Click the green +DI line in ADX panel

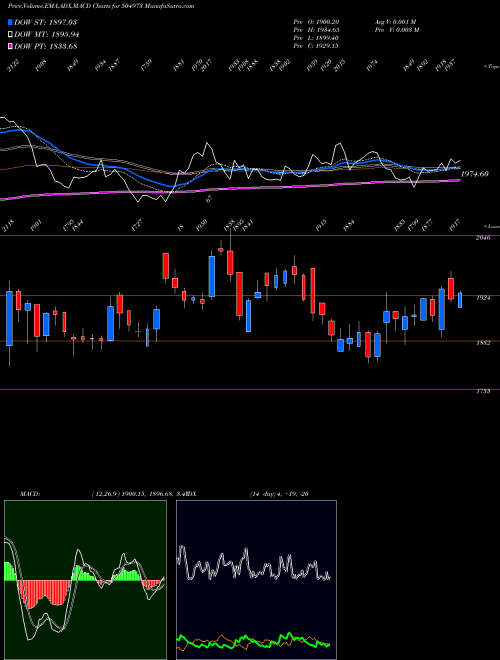tap(253, 640)
